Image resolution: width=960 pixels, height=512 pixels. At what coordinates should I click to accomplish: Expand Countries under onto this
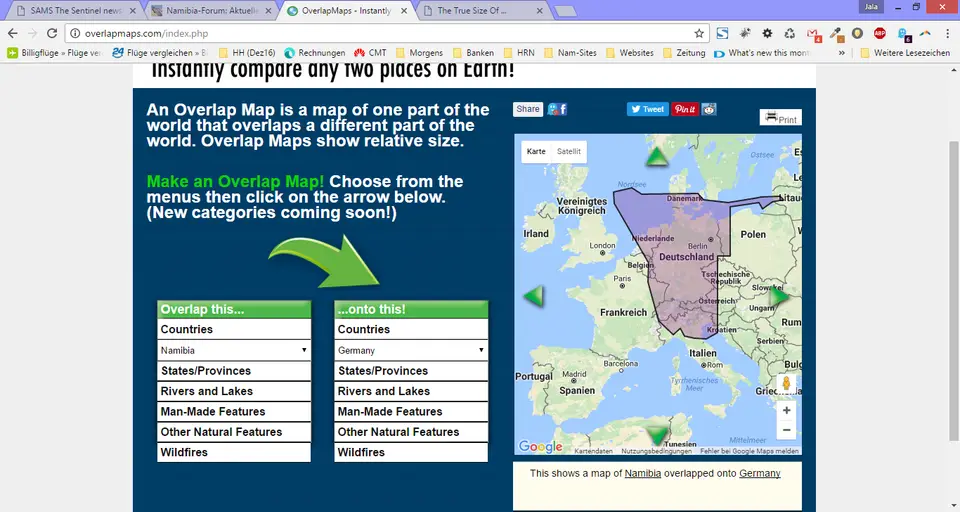pos(411,329)
